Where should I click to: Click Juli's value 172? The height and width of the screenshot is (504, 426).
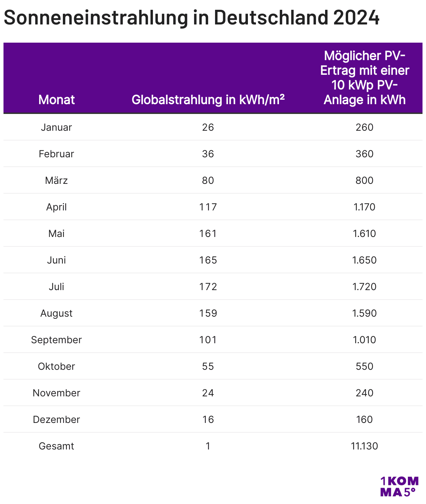coord(208,287)
